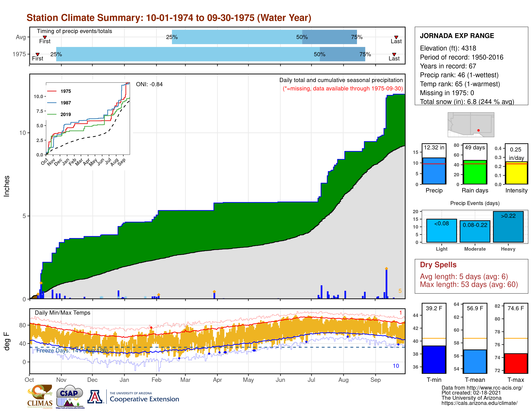532x411 pixels.
Task: Click the University of Arizona A logo
Action: click(95, 397)
